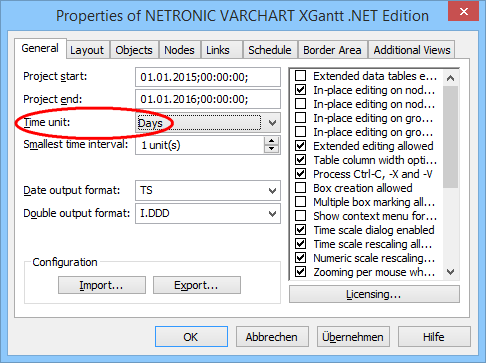The image size is (486, 363).
Task: Increase smallest time interval with up arrow
Action: 272,141
